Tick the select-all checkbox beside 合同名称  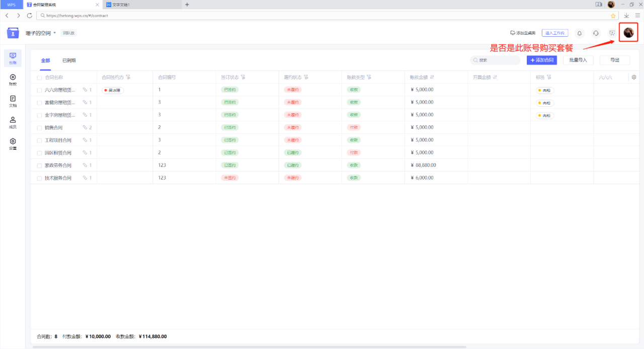coord(39,77)
